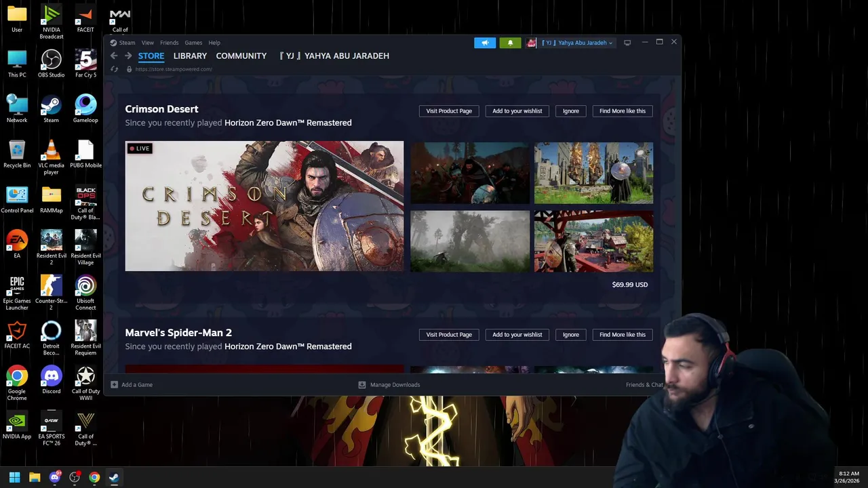Open Chrome from the taskbar
The width and height of the screenshot is (868, 488).
coord(94,477)
